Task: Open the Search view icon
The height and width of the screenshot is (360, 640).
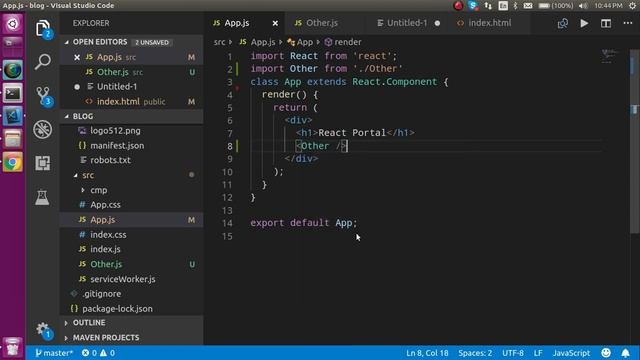Action: point(42,62)
